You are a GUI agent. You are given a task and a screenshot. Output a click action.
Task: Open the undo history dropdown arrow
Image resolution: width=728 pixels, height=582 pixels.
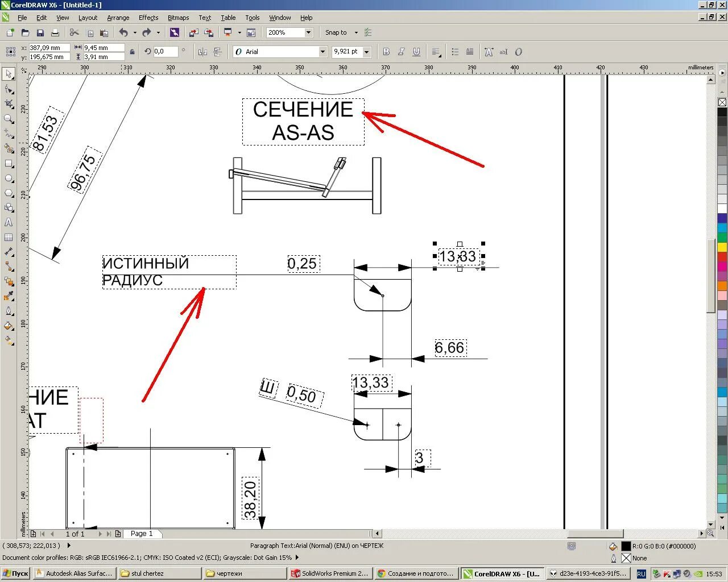(135, 33)
